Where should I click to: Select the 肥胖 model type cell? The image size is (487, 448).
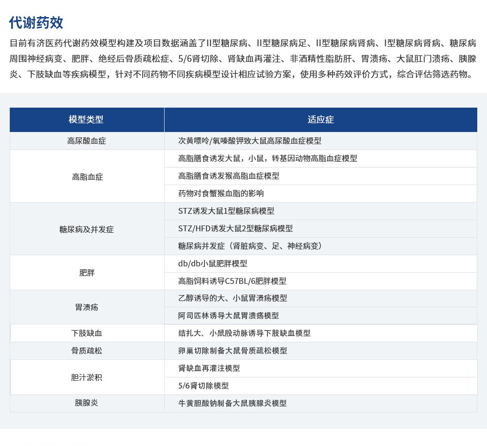[x=87, y=273]
